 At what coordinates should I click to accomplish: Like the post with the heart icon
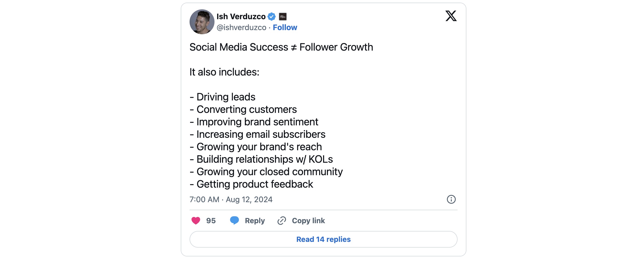(x=196, y=221)
